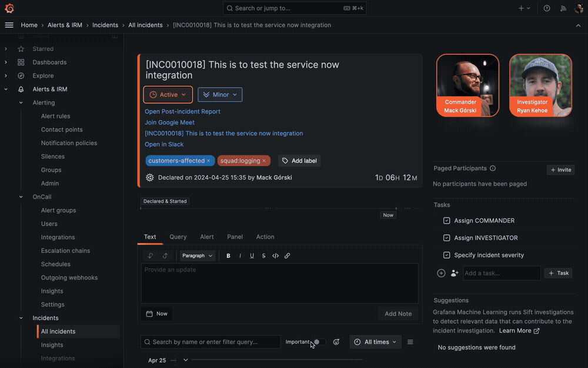The width and height of the screenshot is (588, 368).
Task: Switch to the Panel tab
Action: click(x=235, y=237)
